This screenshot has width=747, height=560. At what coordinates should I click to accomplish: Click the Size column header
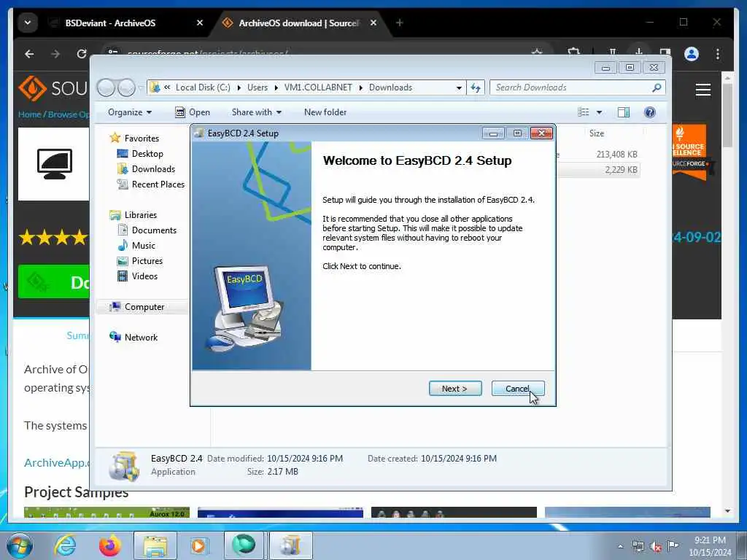pos(597,134)
